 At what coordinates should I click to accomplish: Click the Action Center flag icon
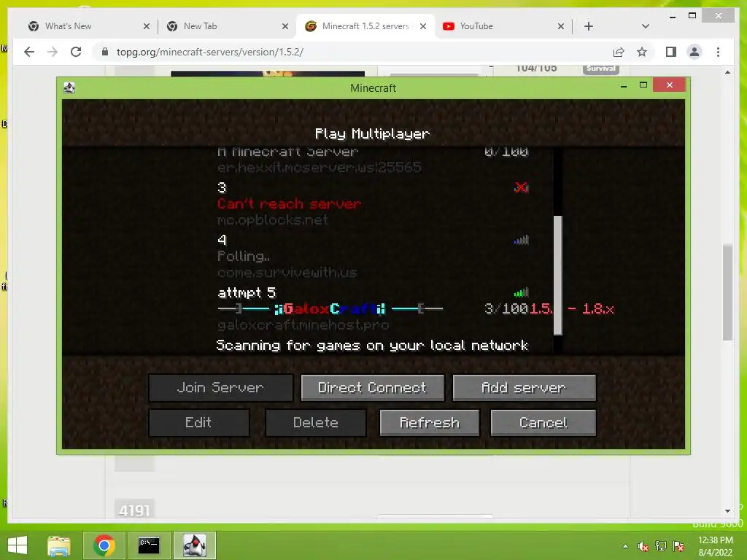click(678, 546)
